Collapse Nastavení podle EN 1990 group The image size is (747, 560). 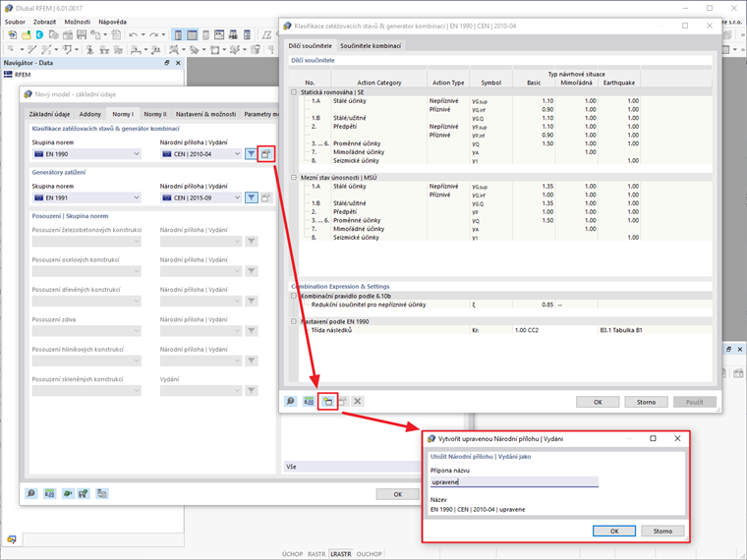(x=294, y=321)
